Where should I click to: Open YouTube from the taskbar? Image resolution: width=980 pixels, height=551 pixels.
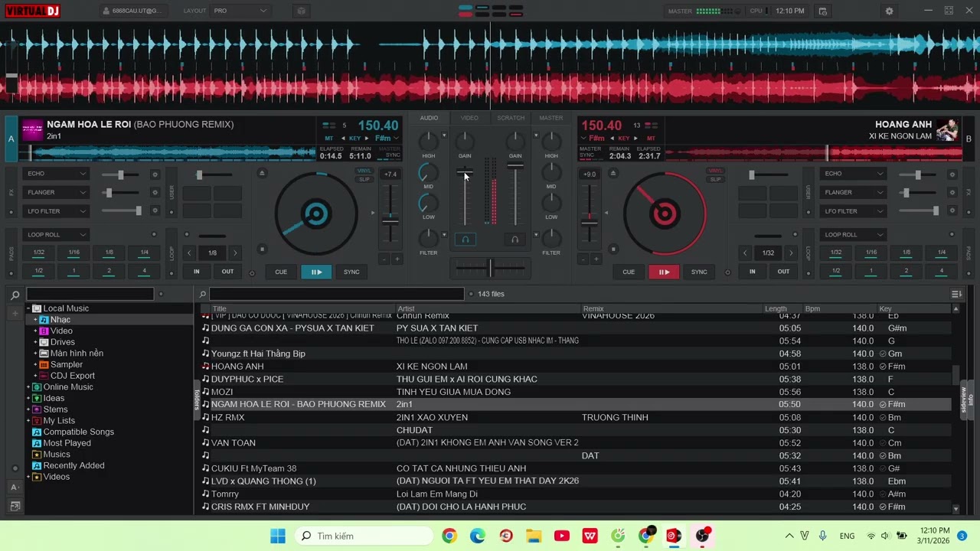point(562,536)
